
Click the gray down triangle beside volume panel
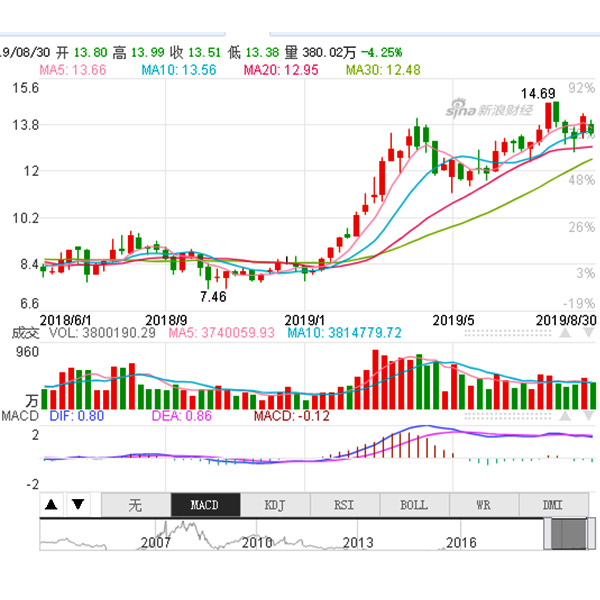click(589, 333)
